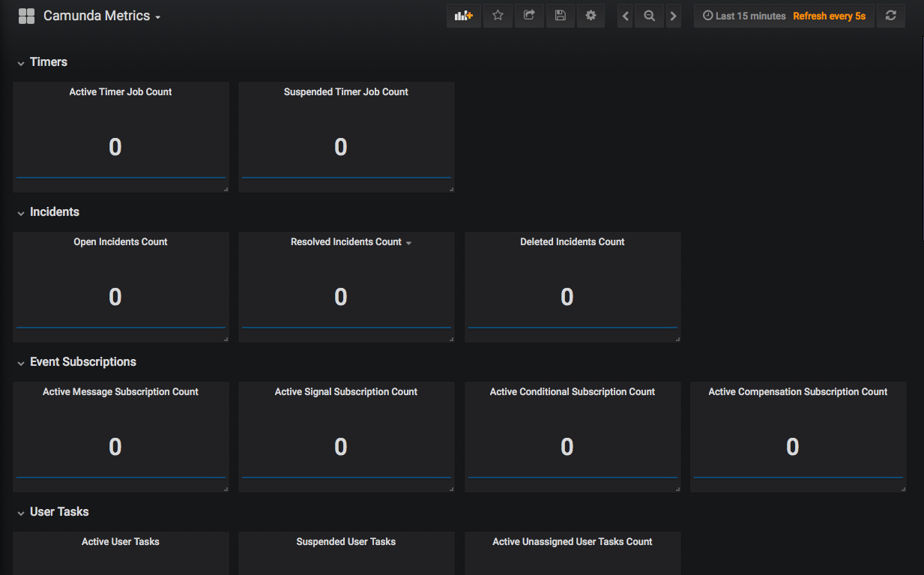This screenshot has width=924, height=575.
Task: Open the Camunda Metrics dashboard dropdown
Action: click(x=102, y=16)
